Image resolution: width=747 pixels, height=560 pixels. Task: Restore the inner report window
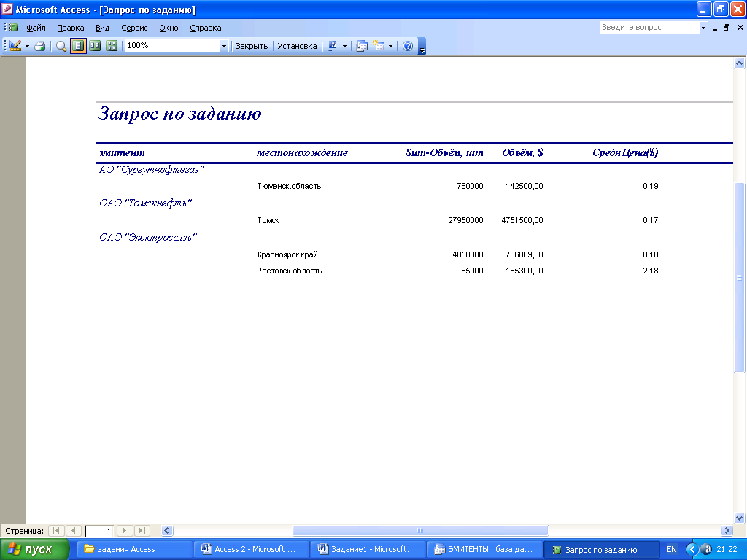click(727, 28)
